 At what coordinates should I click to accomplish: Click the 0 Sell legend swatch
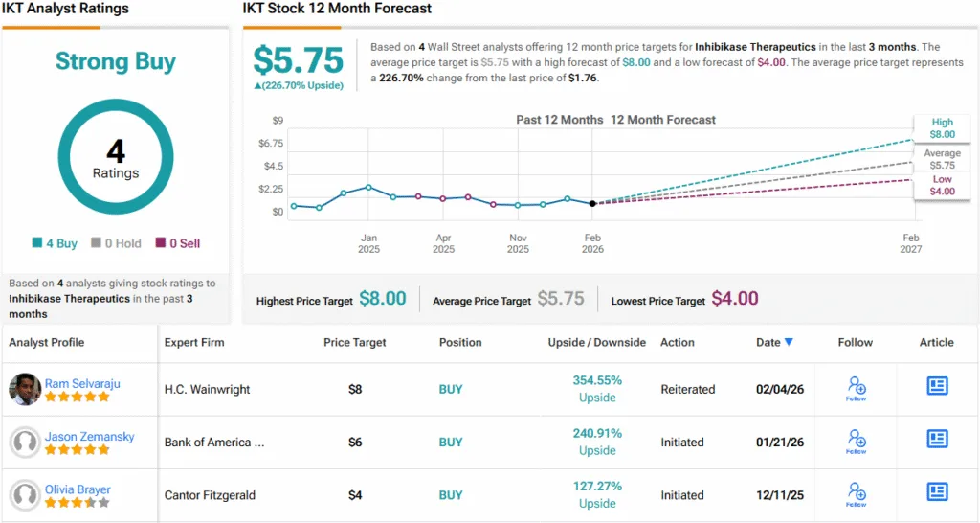162,243
